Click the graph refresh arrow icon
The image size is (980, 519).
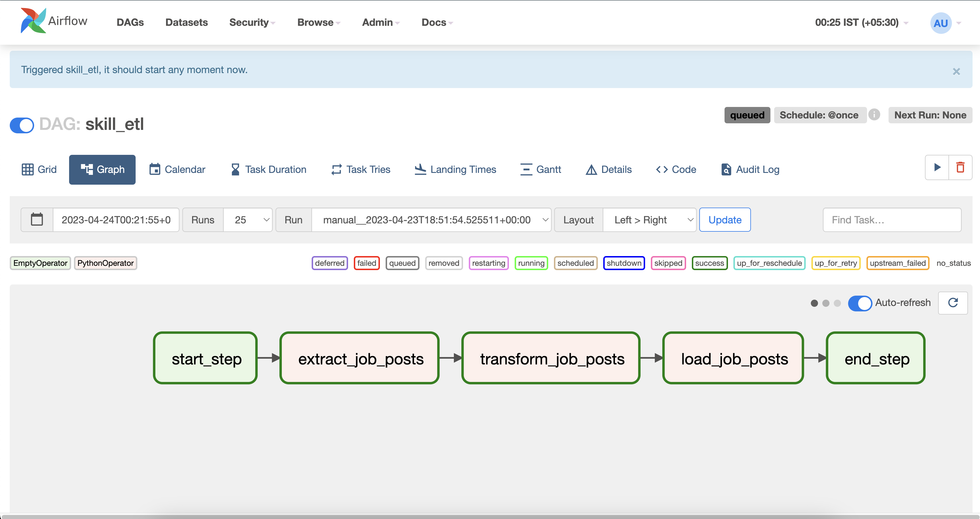[x=952, y=303]
